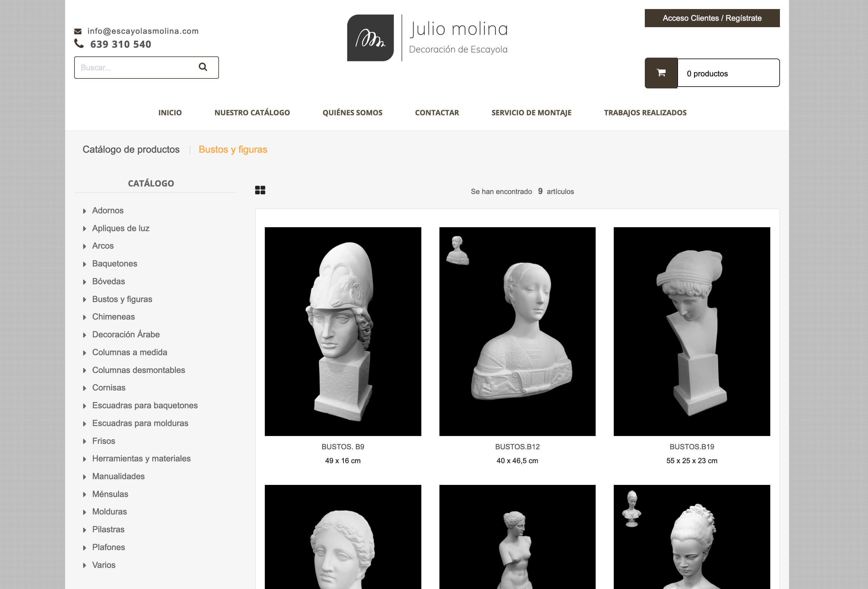Image resolution: width=868 pixels, height=589 pixels.
Task: Open TRABAJOS REALIZADOS page
Action: point(645,113)
